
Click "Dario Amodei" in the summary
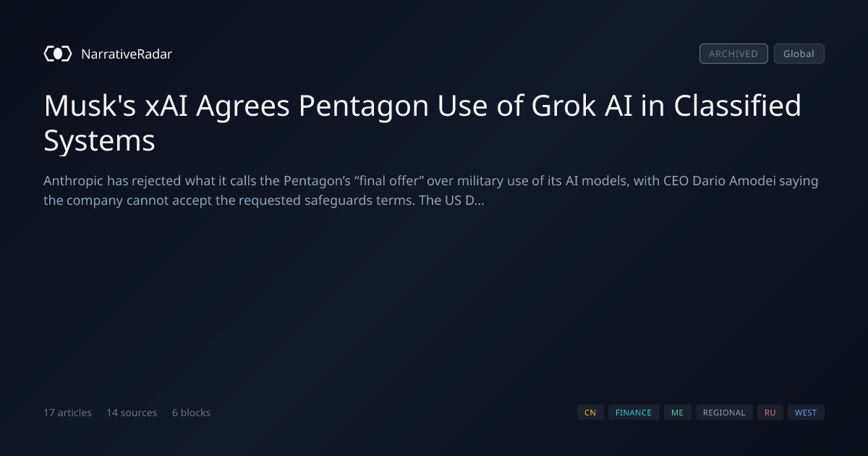(731, 181)
